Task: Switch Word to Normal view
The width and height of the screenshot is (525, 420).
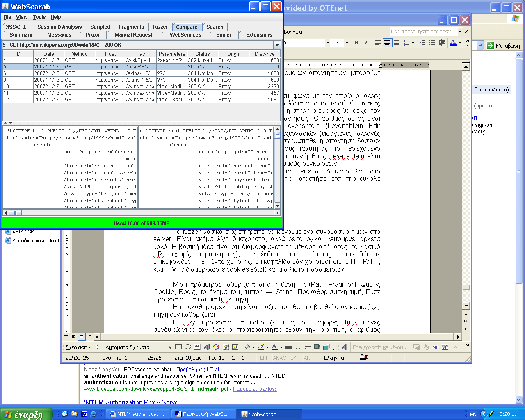Action: click(66, 337)
